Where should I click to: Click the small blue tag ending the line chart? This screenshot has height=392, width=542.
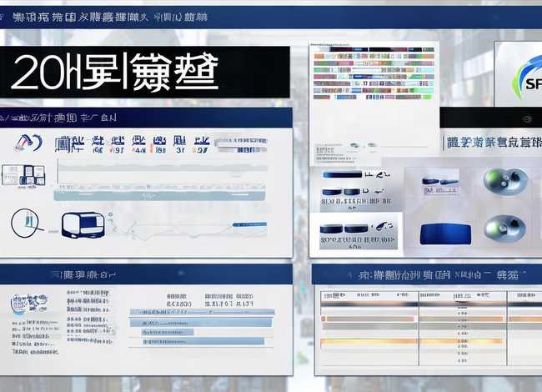[249, 224]
